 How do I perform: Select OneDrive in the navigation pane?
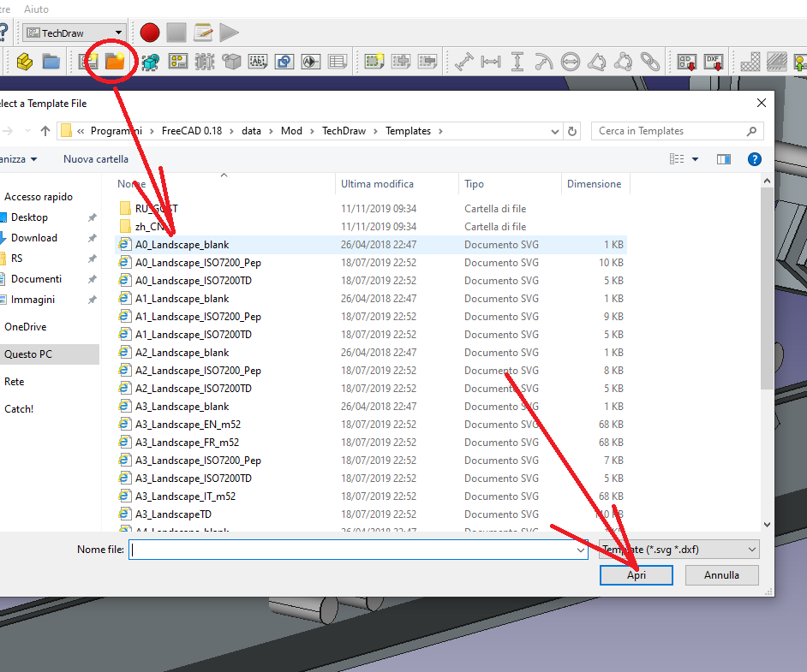click(25, 327)
